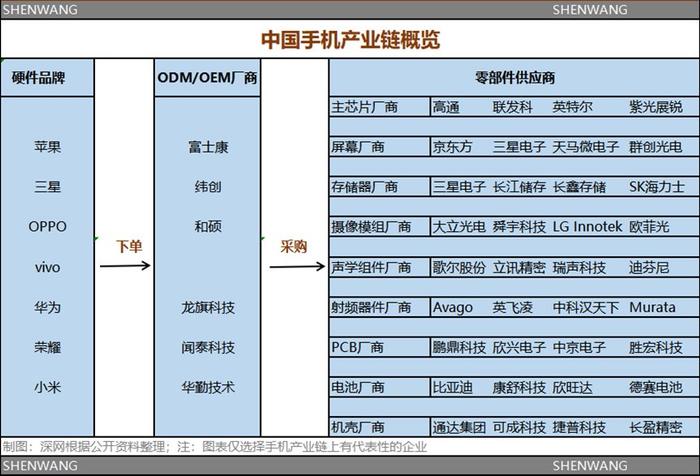Click memory supplier 长鑫存储

coord(579,187)
